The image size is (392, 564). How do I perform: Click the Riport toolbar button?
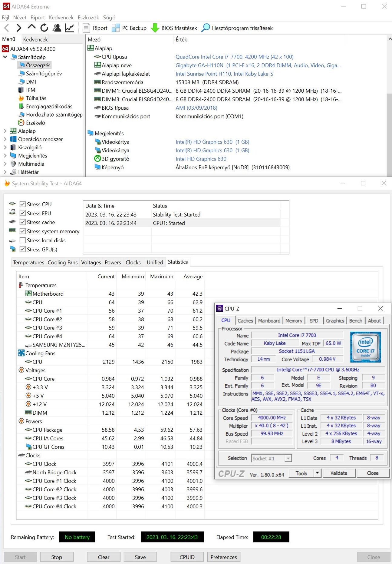pyautogui.click(x=95, y=28)
